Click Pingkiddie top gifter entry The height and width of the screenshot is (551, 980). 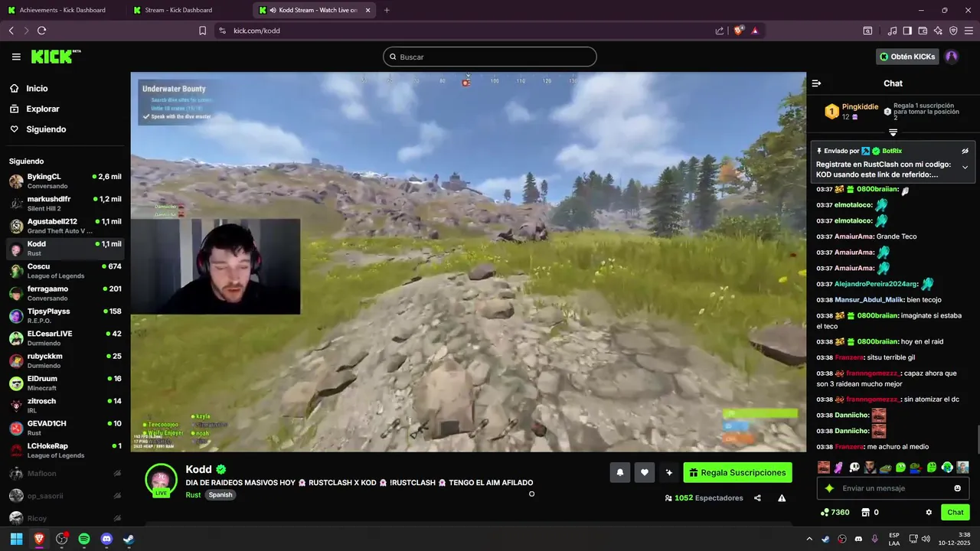851,112
